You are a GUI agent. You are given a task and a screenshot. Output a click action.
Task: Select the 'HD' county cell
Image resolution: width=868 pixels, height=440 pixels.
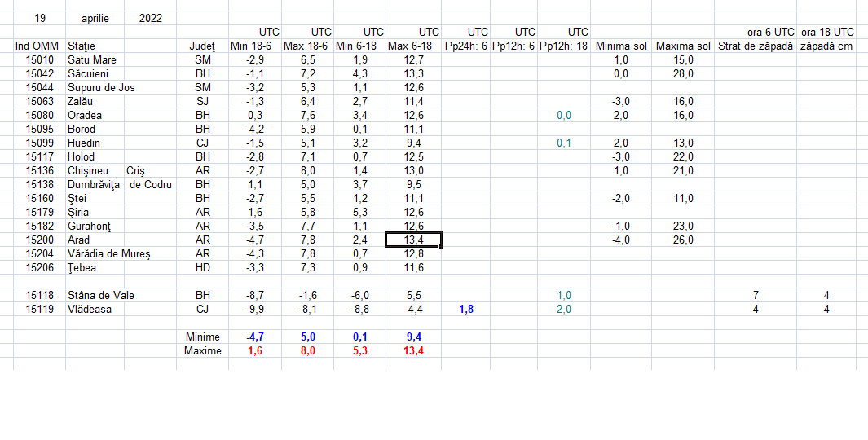tap(203, 267)
